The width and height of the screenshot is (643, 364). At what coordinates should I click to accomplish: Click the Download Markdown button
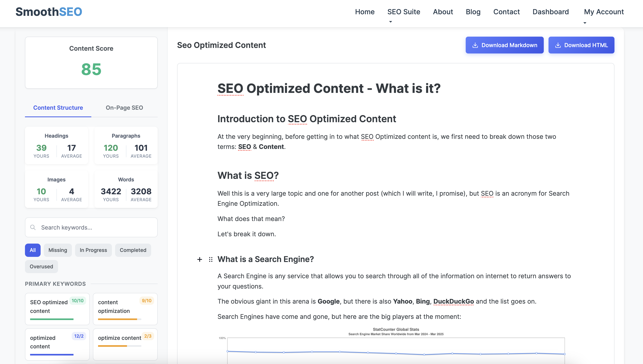click(x=505, y=45)
